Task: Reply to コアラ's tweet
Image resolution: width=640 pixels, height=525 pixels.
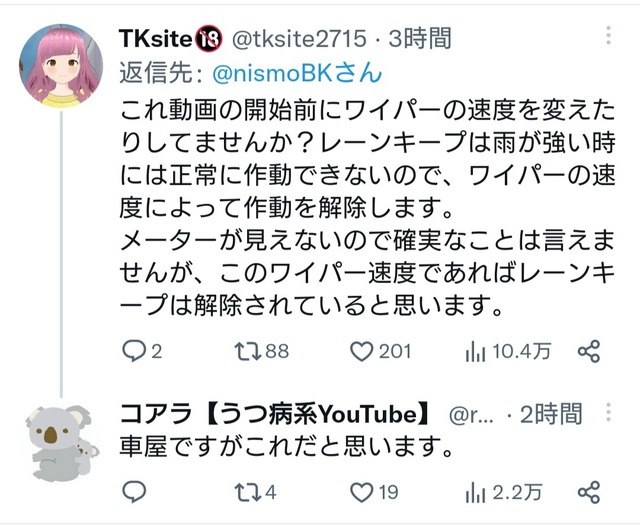Action: [x=134, y=492]
